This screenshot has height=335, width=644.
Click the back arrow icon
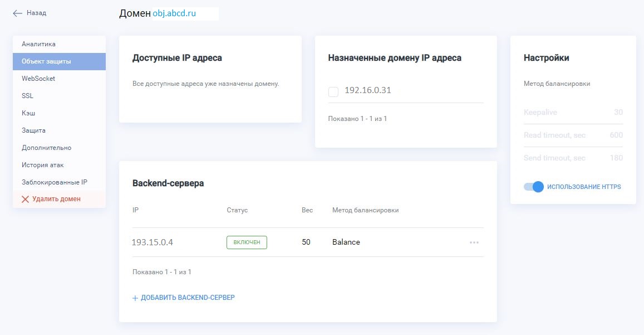click(17, 13)
